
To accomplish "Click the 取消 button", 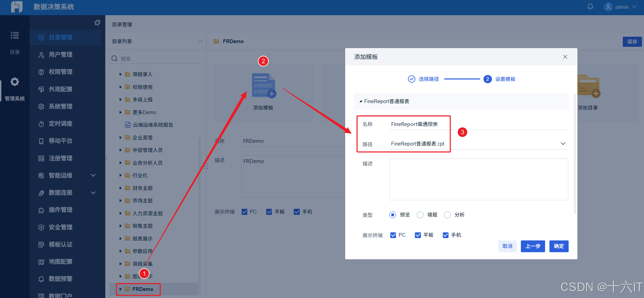I will 507,246.
